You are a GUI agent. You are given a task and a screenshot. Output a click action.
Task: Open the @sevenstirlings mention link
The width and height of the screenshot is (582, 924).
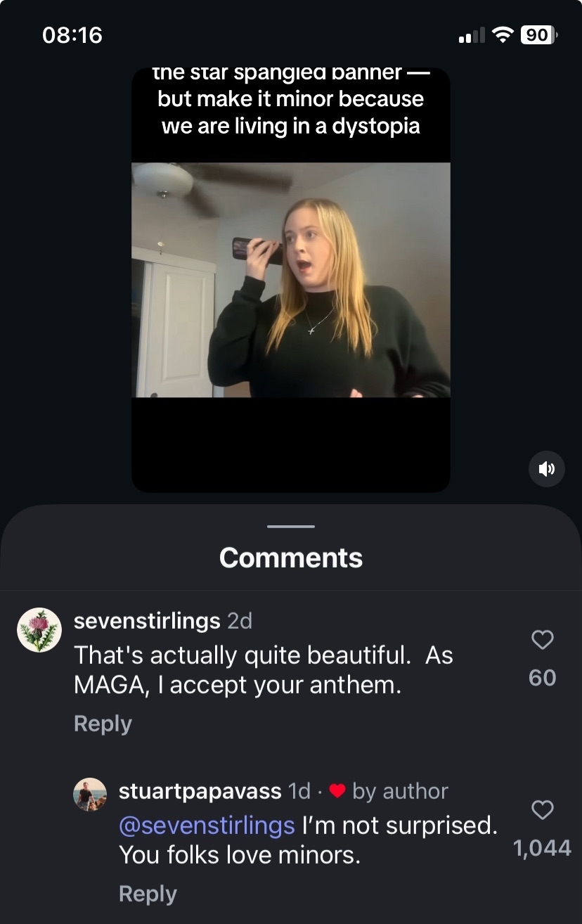coord(207,825)
